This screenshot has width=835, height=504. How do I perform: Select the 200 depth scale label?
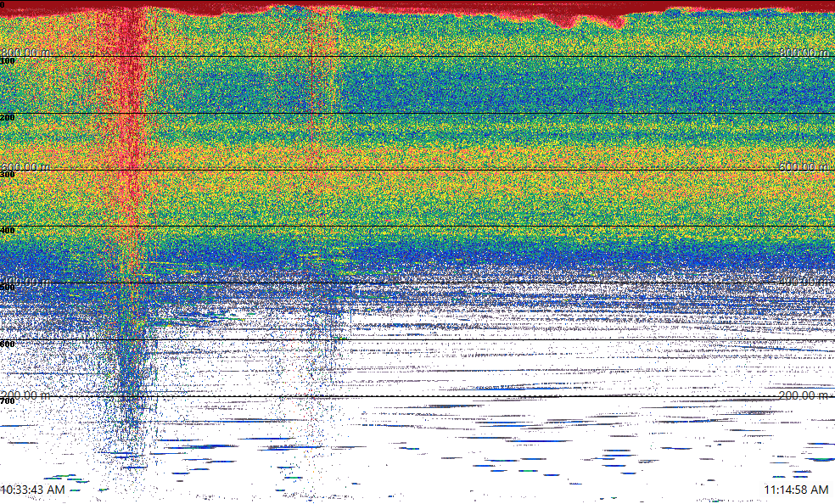click(8, 118)
